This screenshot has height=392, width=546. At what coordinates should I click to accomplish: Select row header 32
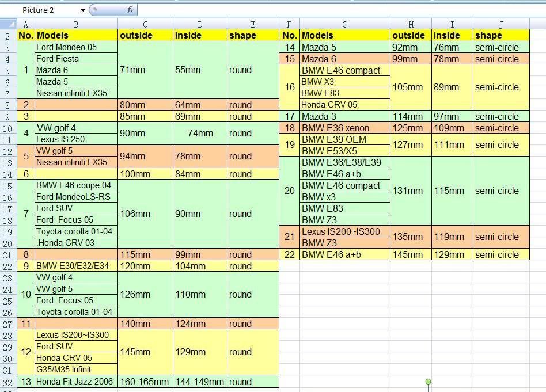coord(9,382)
